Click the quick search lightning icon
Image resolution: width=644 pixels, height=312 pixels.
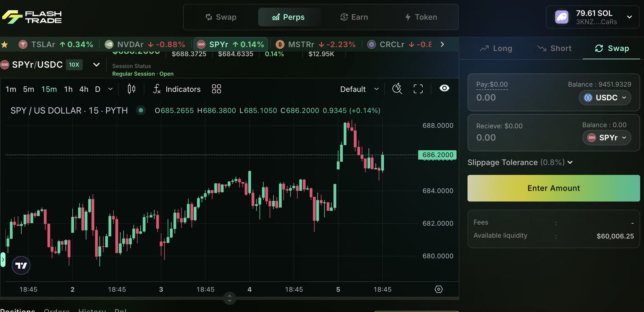click(397, 89)
